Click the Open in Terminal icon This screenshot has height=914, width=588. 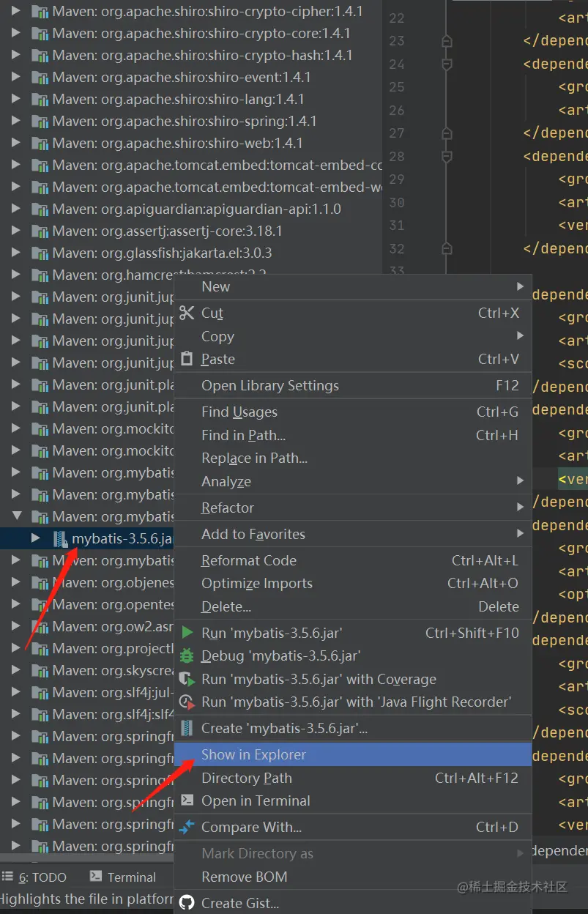click(187, 800)
